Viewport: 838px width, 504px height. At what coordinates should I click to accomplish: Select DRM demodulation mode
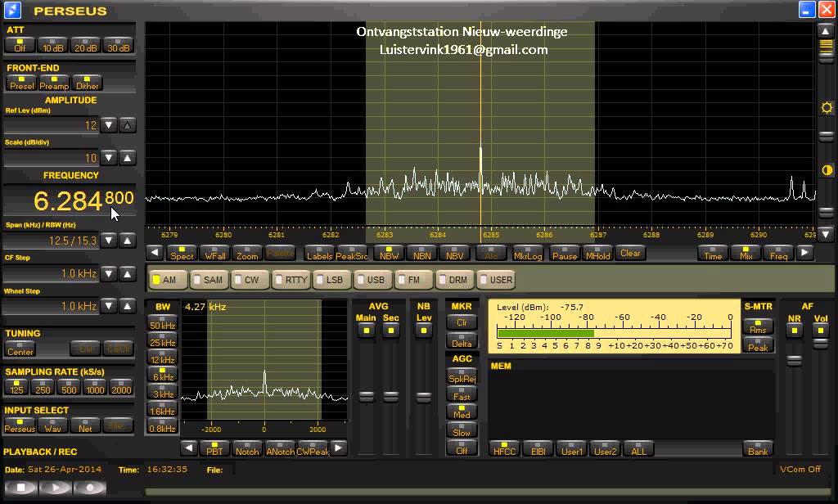tap(454, 280)
